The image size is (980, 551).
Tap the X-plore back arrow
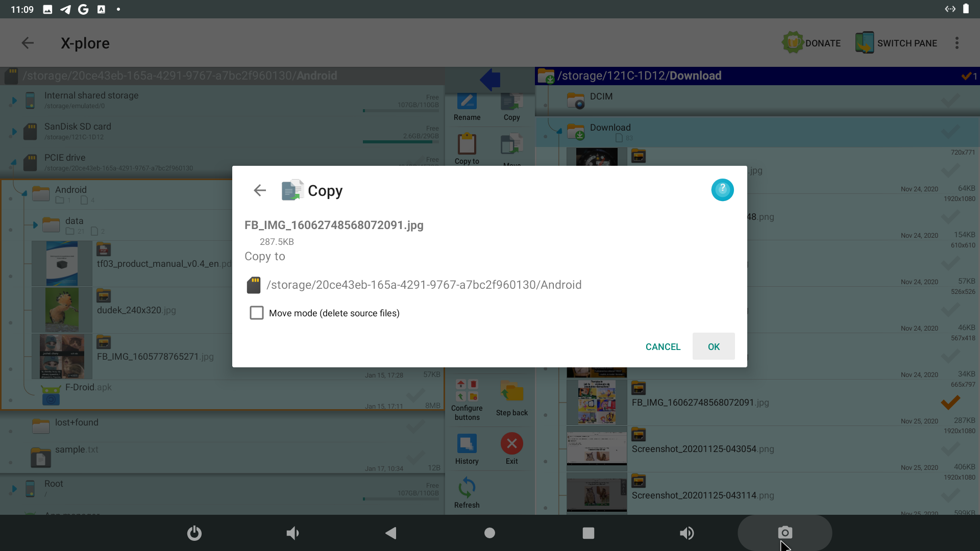coord(28,43)
